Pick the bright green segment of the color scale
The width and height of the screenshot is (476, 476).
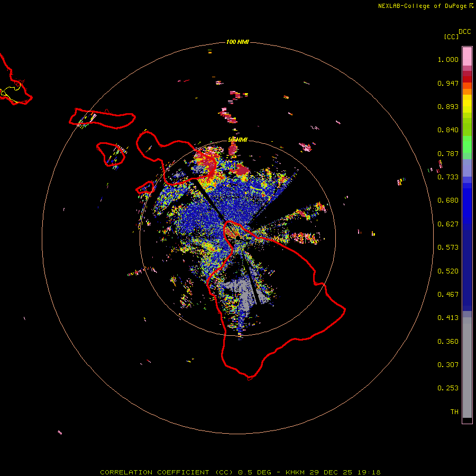467,144
